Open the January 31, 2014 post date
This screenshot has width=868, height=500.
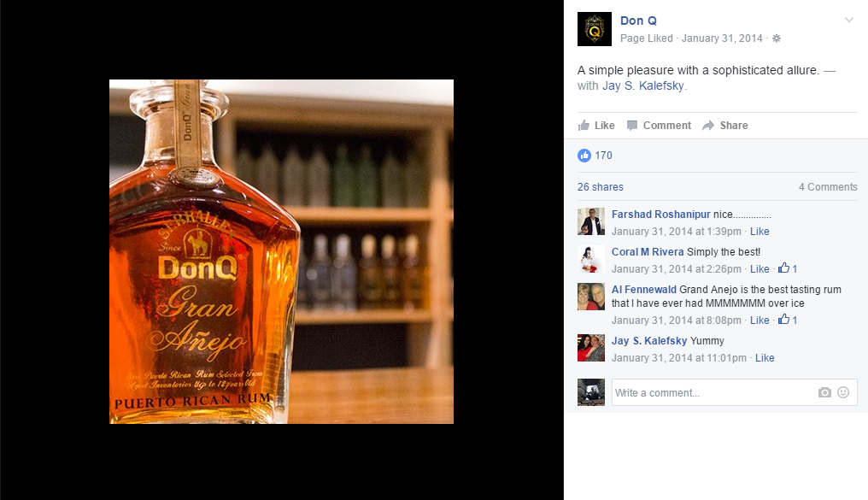coord(722,38)
